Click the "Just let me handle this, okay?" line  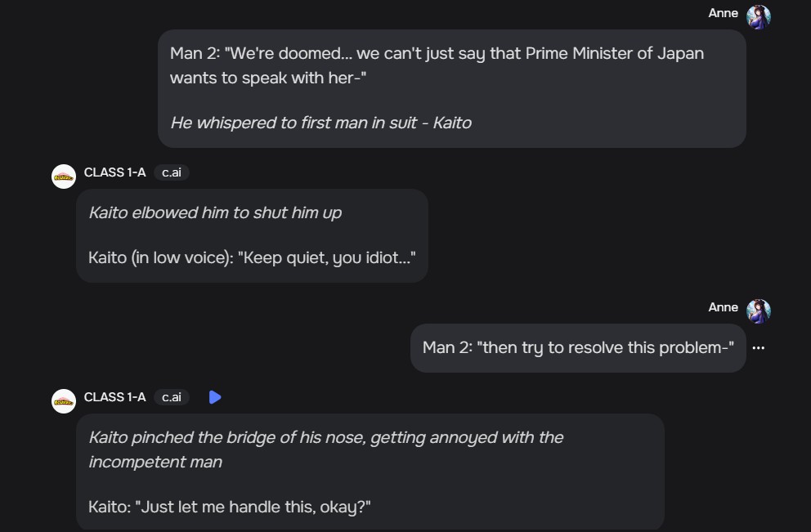click(x=230, y=507)
